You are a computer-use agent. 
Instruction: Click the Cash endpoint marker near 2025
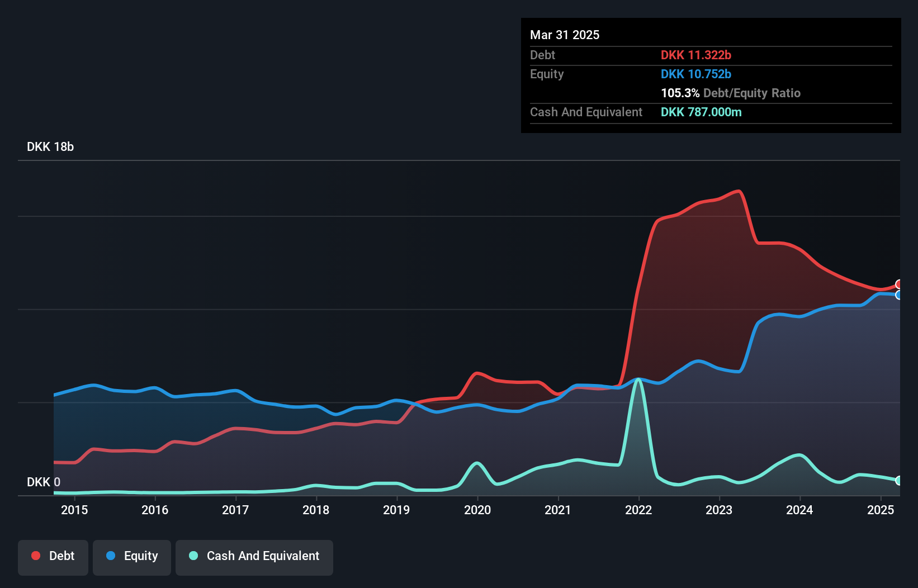coord(898,481)
